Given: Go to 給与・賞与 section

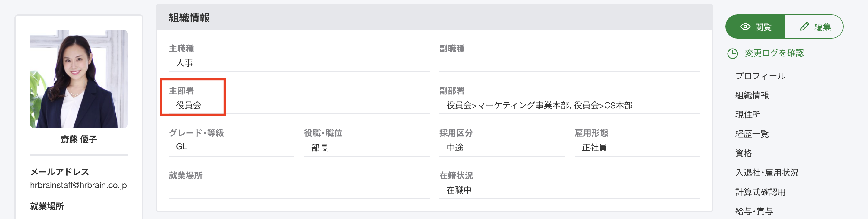Looking at the screenshot, I should pyautogui.click(x=754, y=211).
